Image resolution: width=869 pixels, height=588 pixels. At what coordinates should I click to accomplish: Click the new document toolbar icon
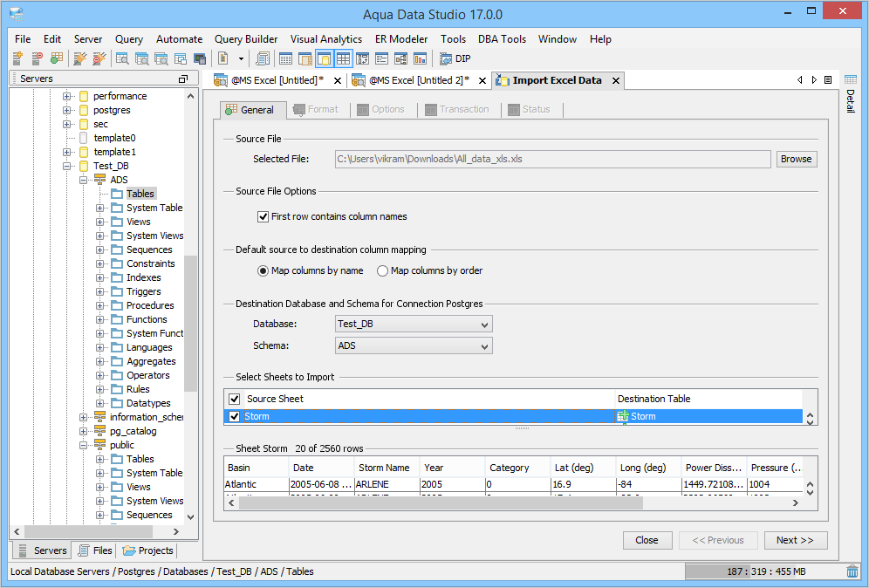(222, 58)
